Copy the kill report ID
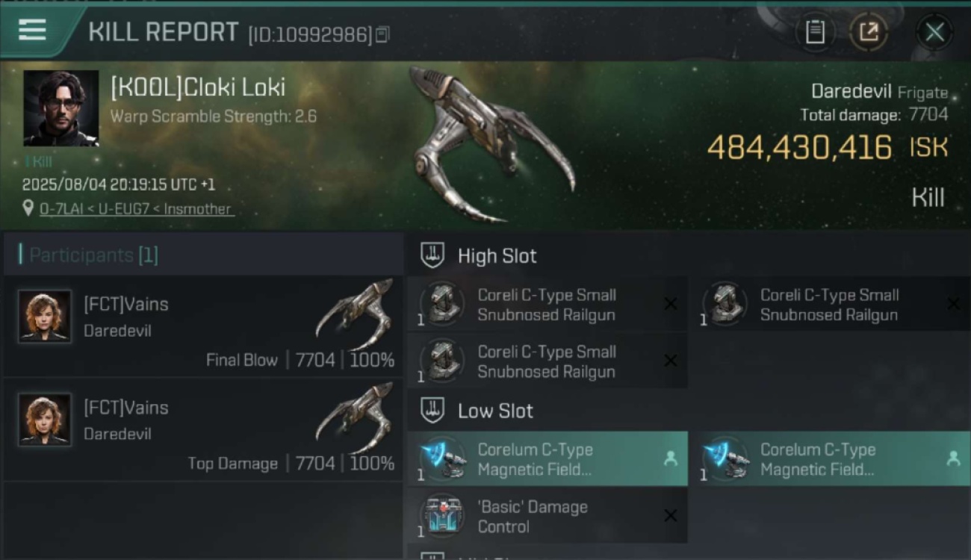This screenshot has height=560, width=971. coord(382,34)
